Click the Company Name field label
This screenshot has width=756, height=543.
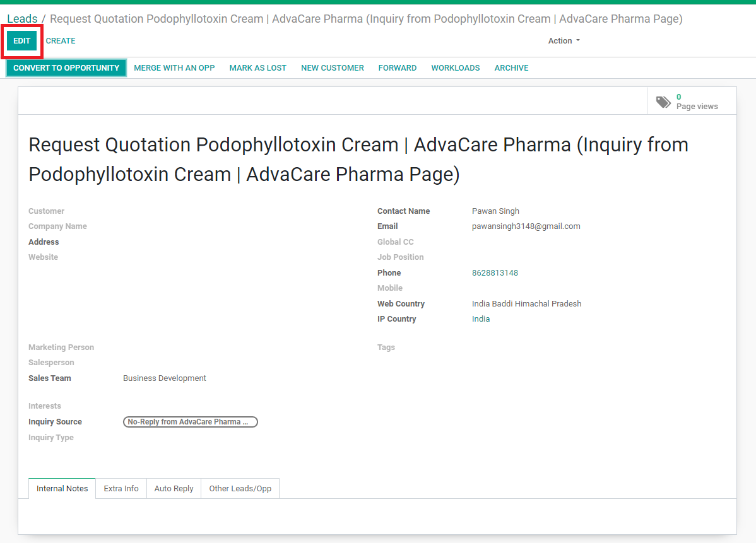pos(57,226)
